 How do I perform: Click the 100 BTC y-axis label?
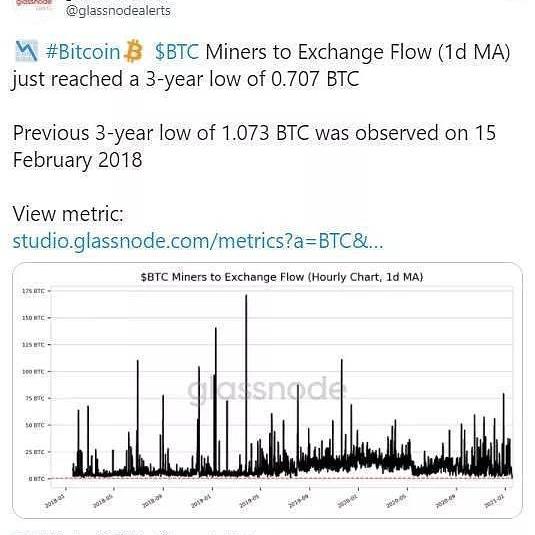33,372
